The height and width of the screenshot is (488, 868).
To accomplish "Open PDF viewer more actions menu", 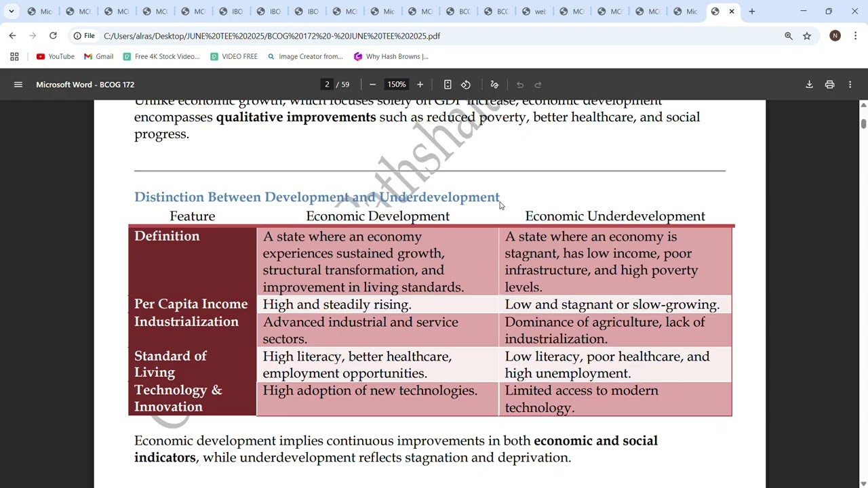I will (x=850, y=85).
